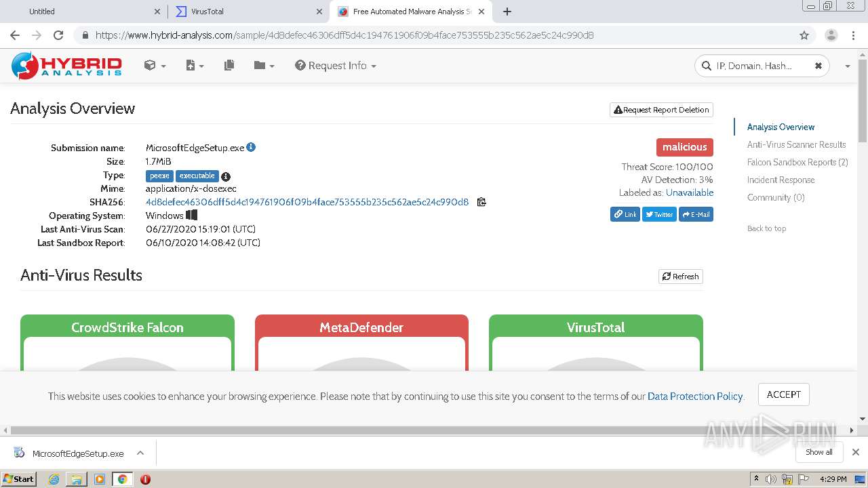This screenshot has width=868, height=488.
Task: Share report on Twitter
Action: tap(659, 214)
